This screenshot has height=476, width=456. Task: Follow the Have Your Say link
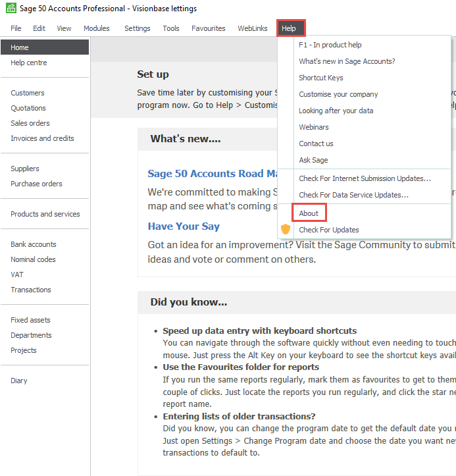tap(184, 226)
